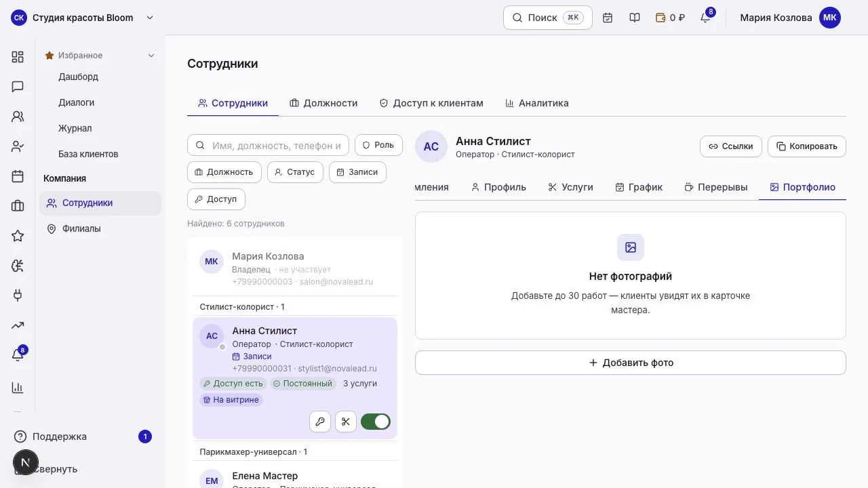Screen dimensions: 868x488
Task: Click the scissors icon on Анна Стилист card
Action: pyautogui.click(x=346, y=422)
